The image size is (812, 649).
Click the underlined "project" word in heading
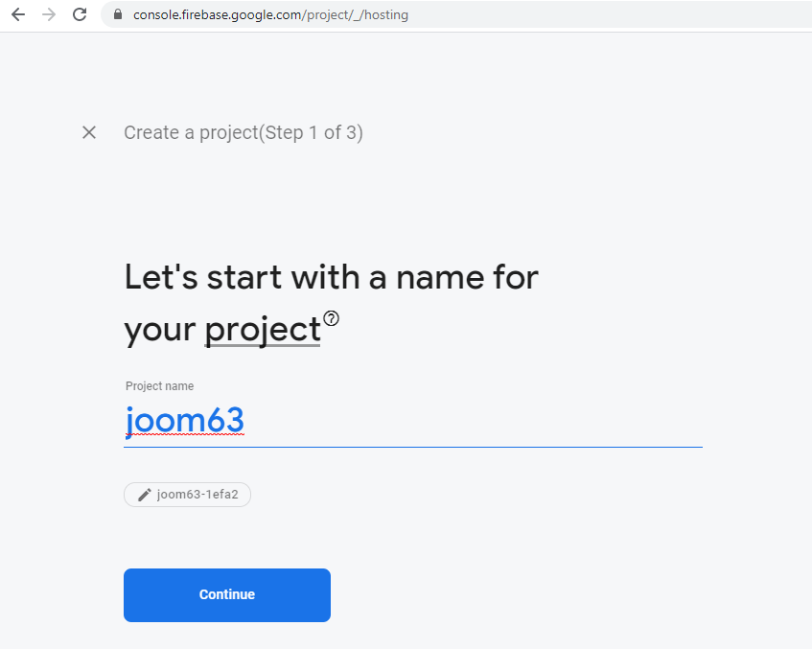click(x=262, y=330)
